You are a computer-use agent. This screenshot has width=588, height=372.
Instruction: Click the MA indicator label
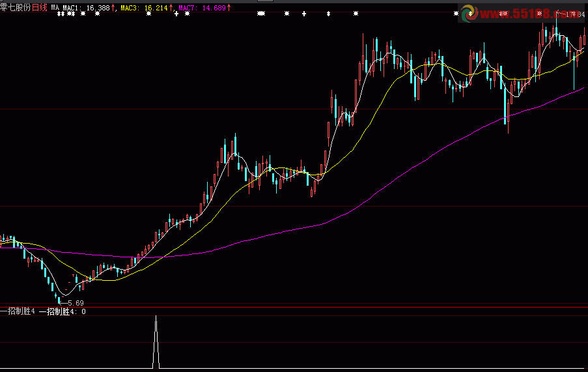click(x=55, y=8)
